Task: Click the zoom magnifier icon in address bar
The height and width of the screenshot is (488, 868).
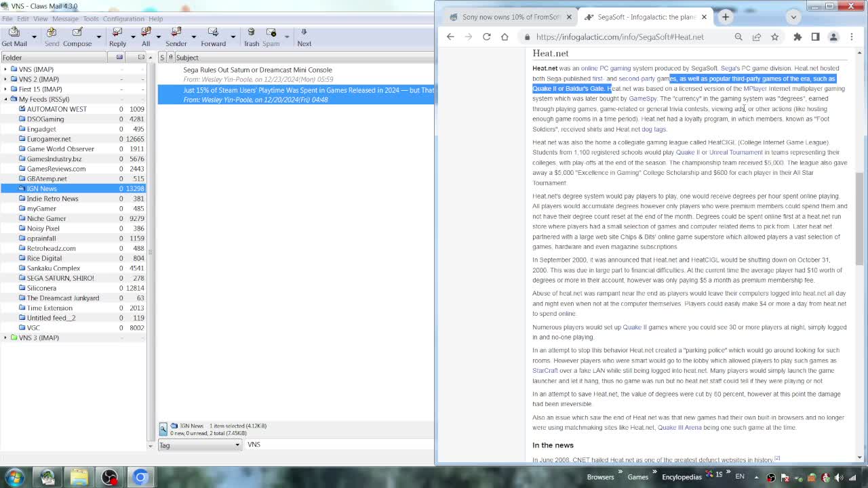Action: pos(738,37)
